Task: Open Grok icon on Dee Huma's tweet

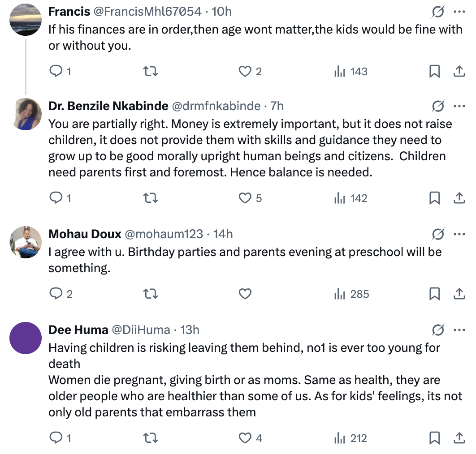Action: pos(438,330)
